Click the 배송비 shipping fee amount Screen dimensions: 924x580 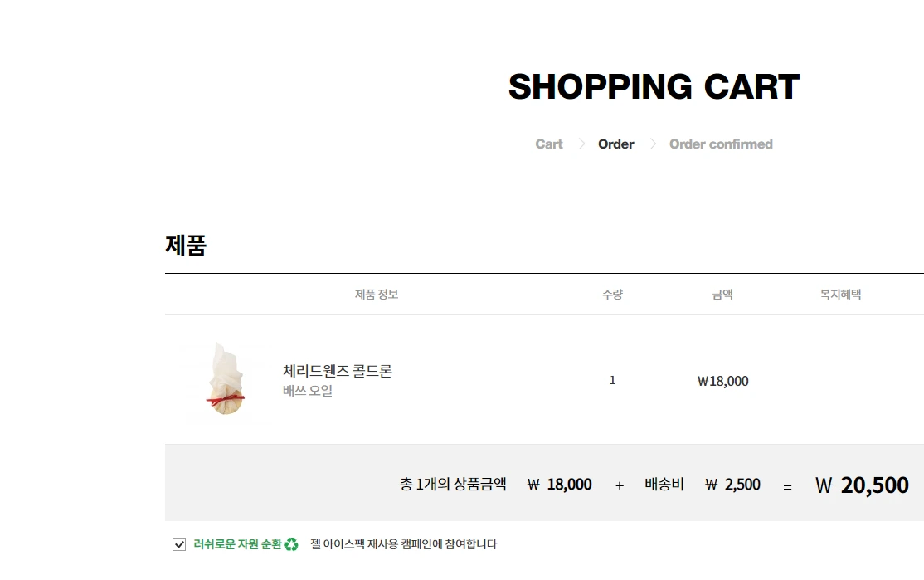click(733, 485)
